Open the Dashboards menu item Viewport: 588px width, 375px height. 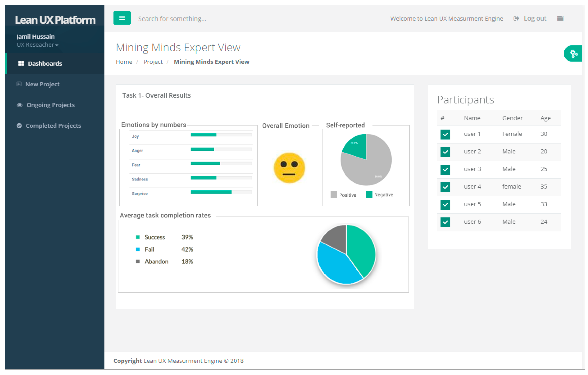tap(55, 63)
